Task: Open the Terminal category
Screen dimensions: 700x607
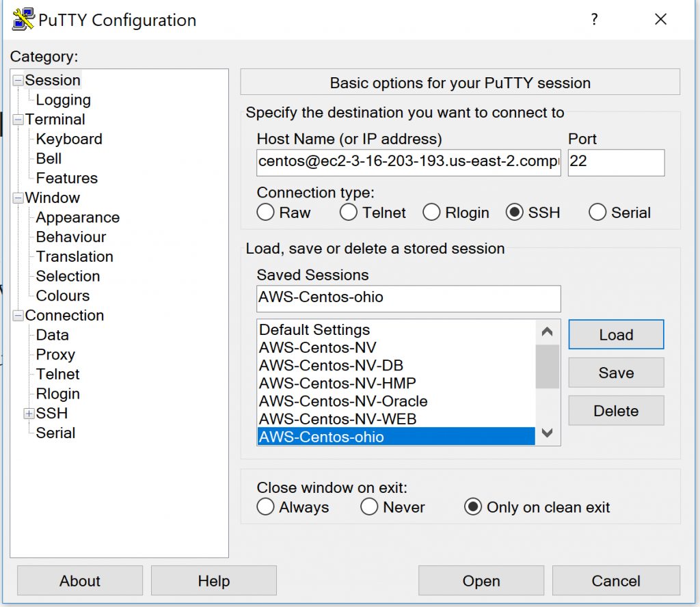Action: click(x=55, y=120)
